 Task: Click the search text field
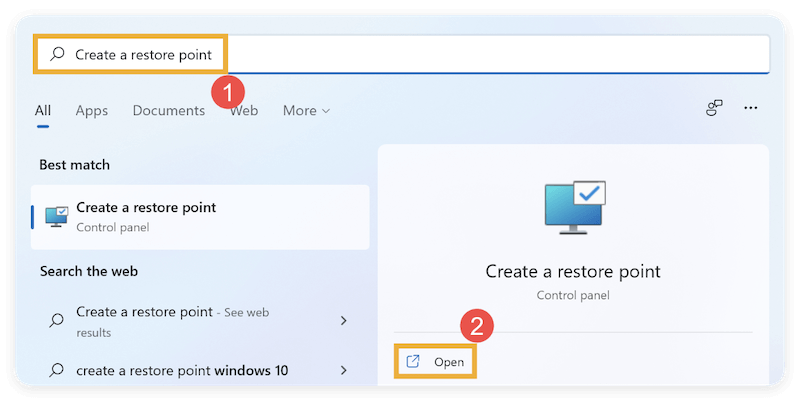pos(402,54)
